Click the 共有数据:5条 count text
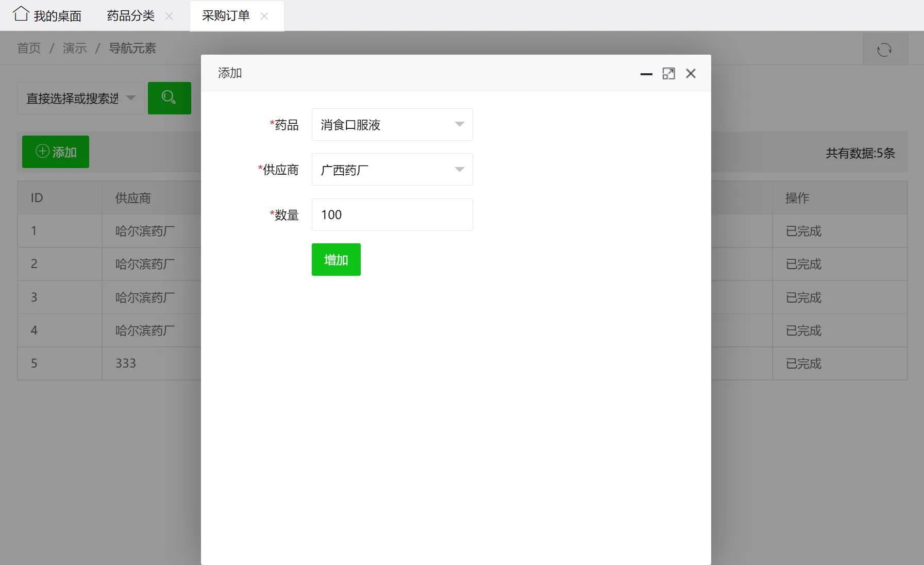 tap(860, 153)
